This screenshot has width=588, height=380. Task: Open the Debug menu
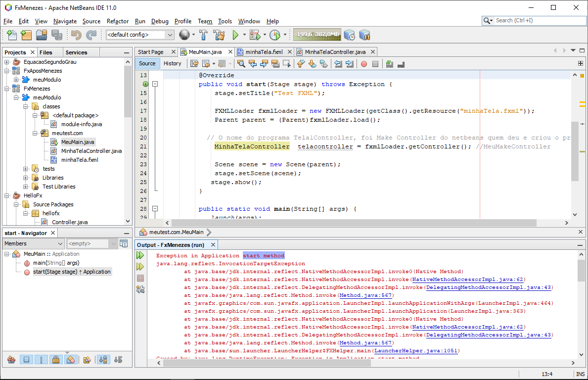pos(160,21)
